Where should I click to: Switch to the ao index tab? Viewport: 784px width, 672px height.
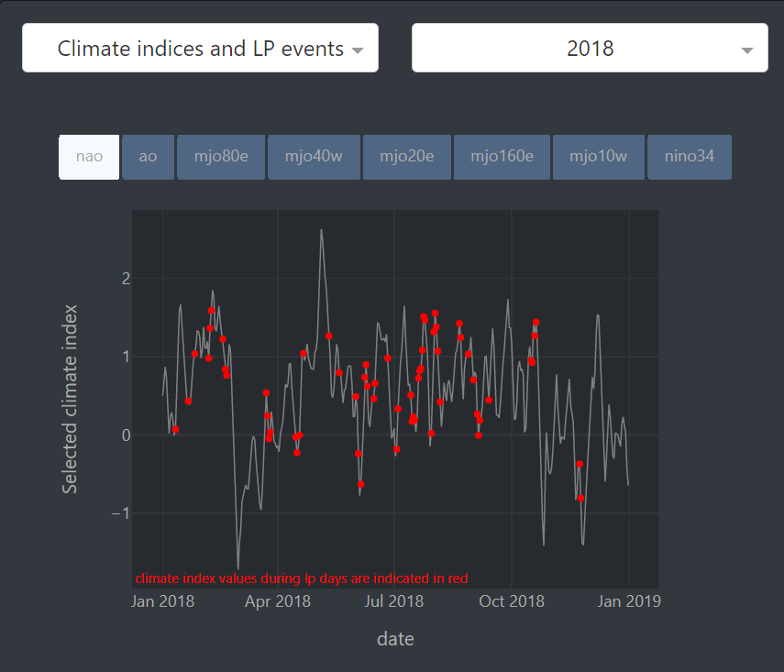tap(148, 157)
